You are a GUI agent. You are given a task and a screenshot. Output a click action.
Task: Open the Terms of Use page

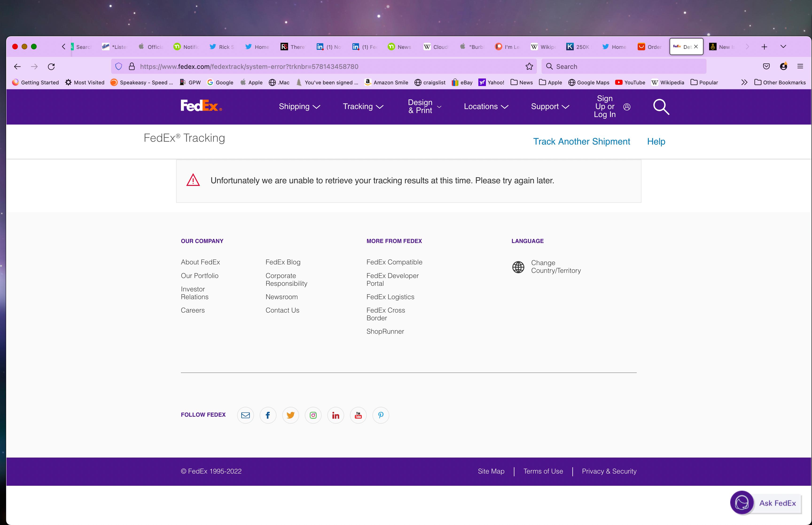(543, 471)
